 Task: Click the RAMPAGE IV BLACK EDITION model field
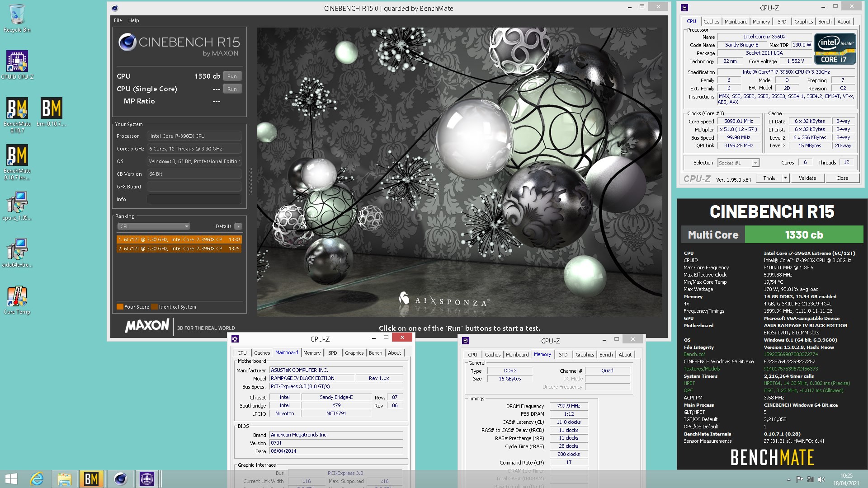[x=311, y=379]
